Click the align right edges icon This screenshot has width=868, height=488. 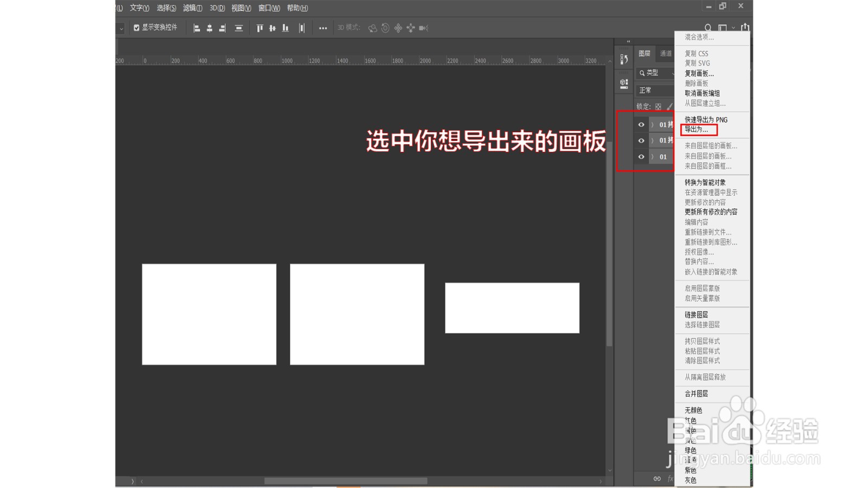[222, 28]
